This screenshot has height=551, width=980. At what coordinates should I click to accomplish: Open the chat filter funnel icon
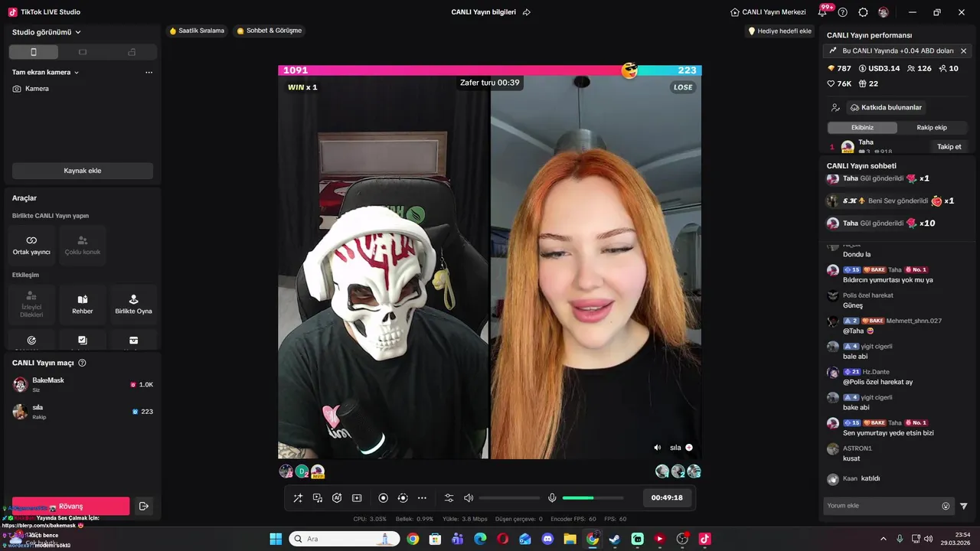tap(964, 506)
